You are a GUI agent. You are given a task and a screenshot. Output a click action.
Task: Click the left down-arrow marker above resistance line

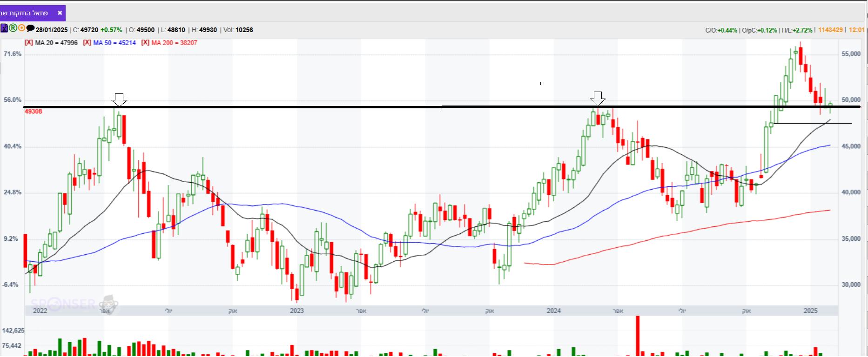pyautogui.click(x=119, y=99)
